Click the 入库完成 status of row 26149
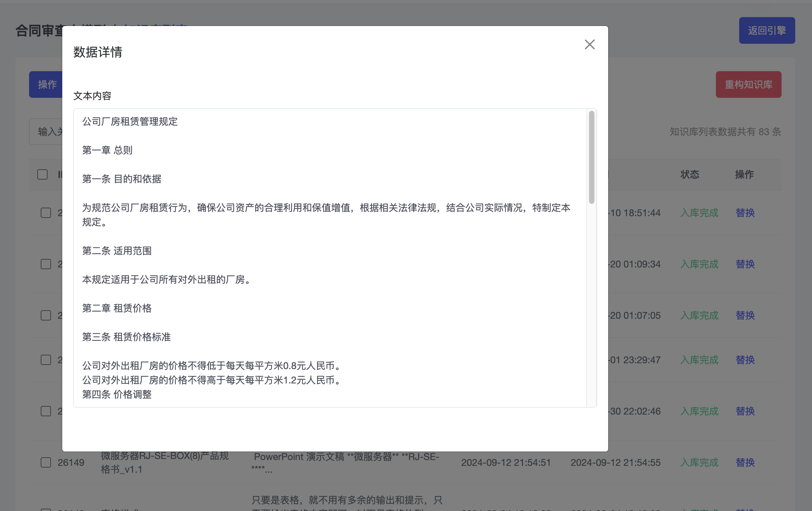Screen dimensions: 812x511 pyautogui.click(x=699, y=462)
